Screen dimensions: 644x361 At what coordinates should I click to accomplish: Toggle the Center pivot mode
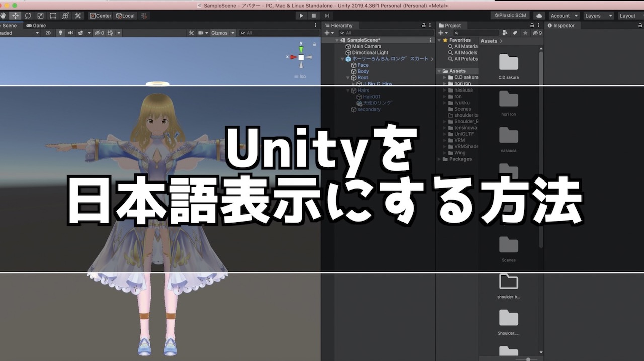tap(100, 15)
